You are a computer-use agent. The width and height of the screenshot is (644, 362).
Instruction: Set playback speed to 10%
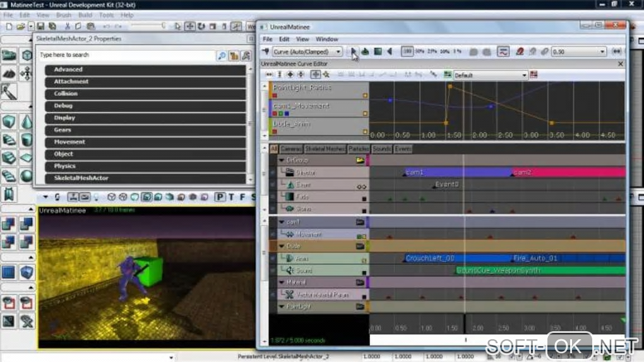point(445,52)
